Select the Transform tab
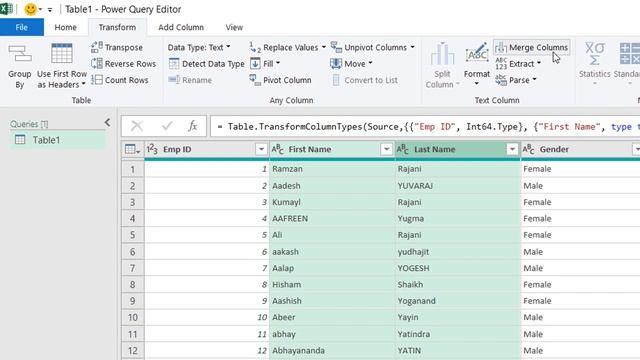Screen dimensions: 640x360 click(x=117, y=27)
